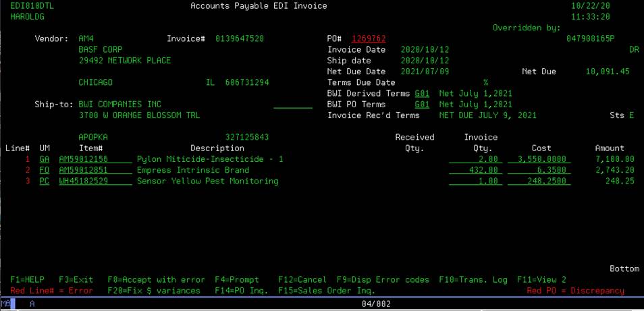Click cost 248.2500 for Sensor Yellow line
Viewport: 644px width, 311px height.
544,181
